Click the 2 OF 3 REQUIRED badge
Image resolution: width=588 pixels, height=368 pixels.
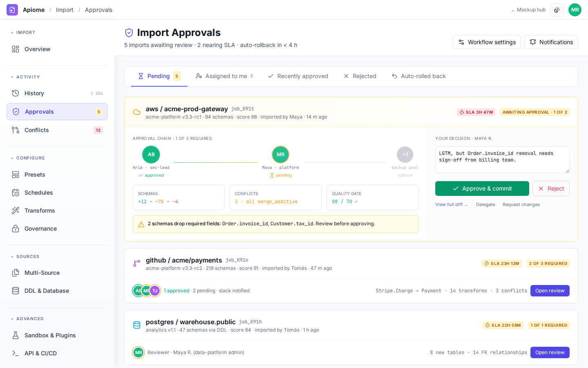[x=548, y=264]
